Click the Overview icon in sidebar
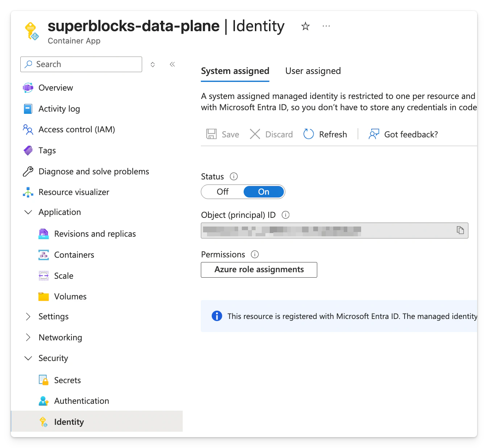Screen dimensions: 488x448 point(28,88)
